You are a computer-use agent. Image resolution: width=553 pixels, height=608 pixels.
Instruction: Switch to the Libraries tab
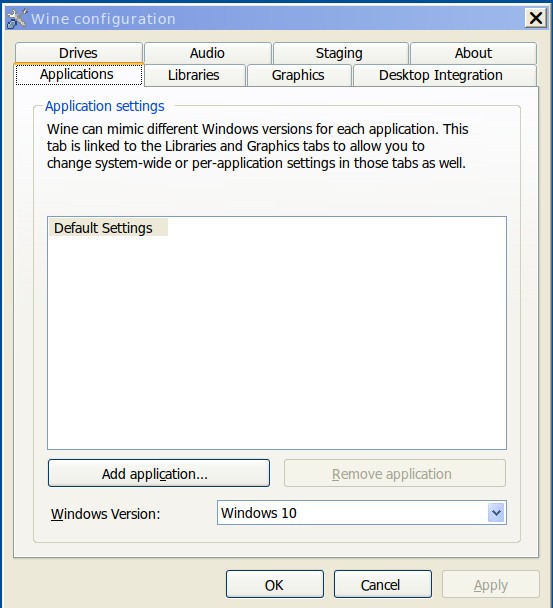click(194, 75)
